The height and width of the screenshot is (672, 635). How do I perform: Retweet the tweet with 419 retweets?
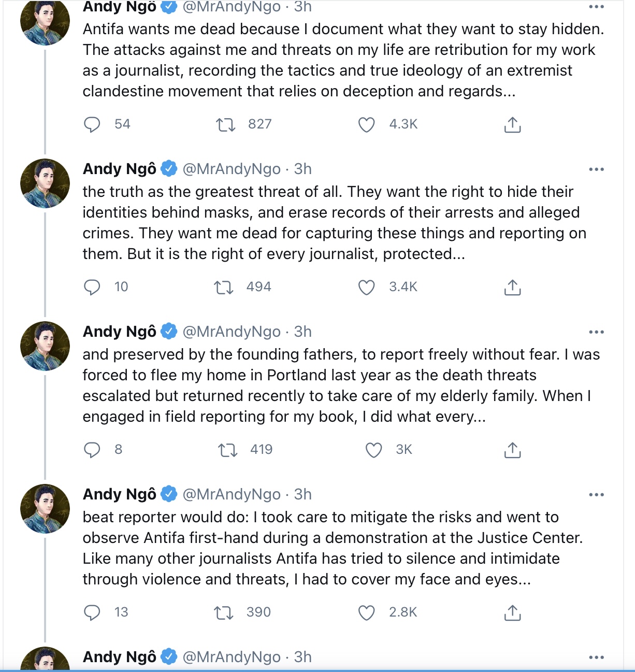(228, 450)
